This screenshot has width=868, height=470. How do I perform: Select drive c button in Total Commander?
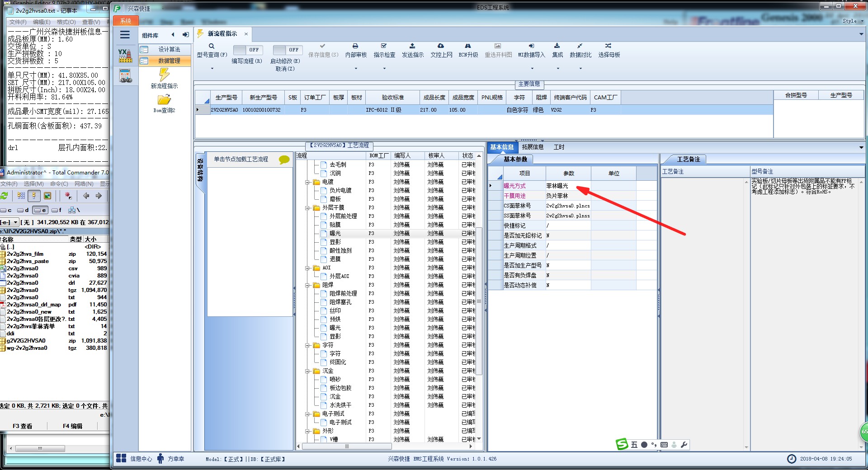tap(7, 210)
